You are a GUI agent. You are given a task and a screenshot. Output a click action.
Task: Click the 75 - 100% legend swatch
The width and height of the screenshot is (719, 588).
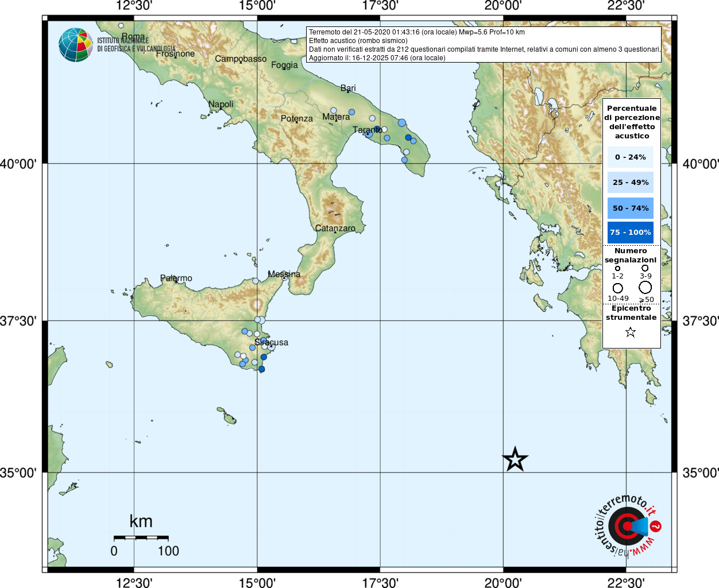pos(631,233)
